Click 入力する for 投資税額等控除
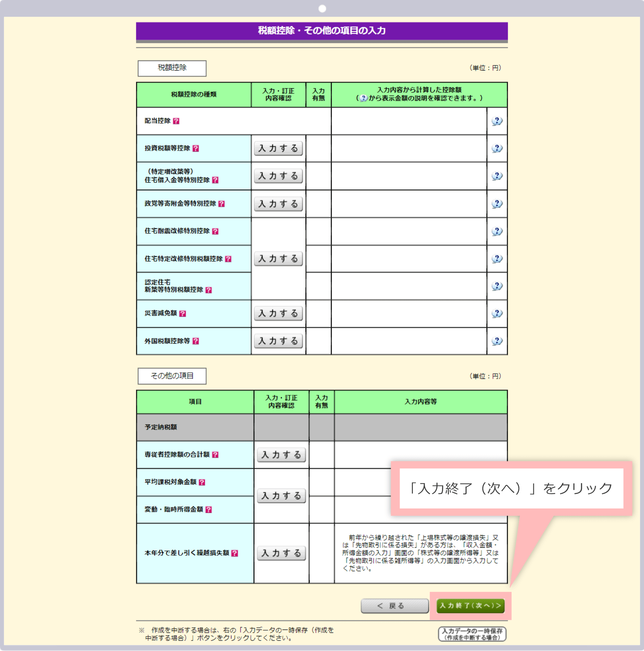The image size is (644, 651). point(278,148)
